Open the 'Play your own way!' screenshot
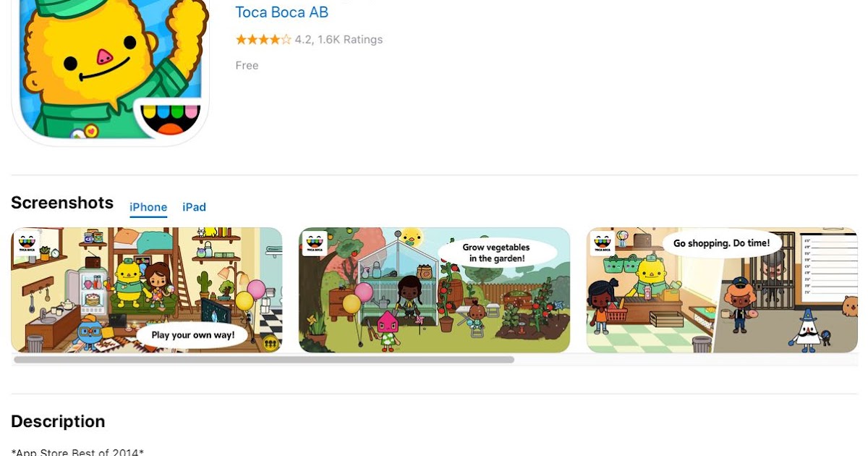 (147, 290)
